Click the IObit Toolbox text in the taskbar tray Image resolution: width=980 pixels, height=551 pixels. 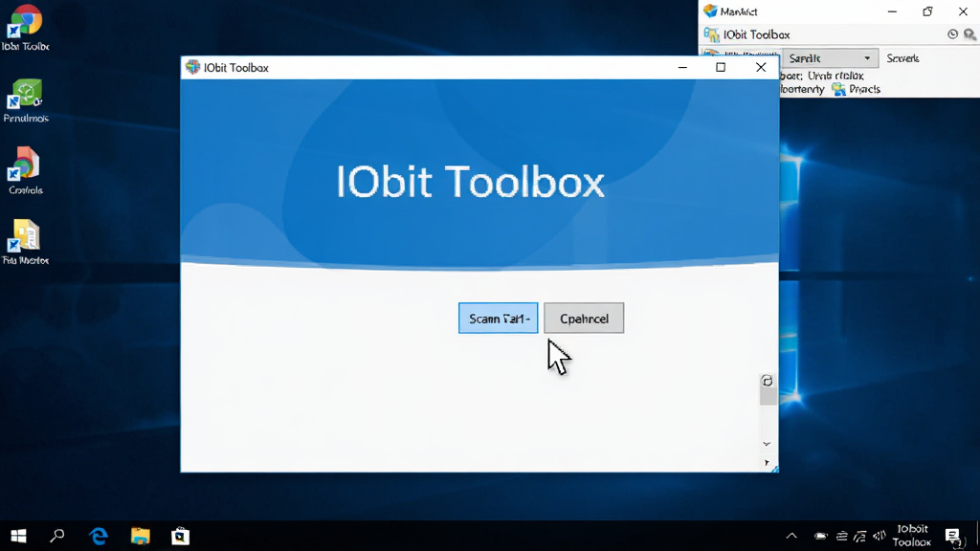click(x=912, y=536)
